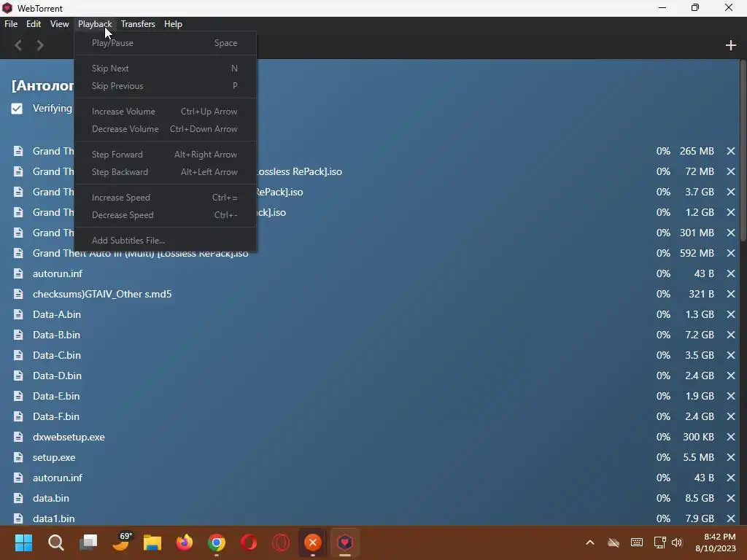Remove setup.exe from the torrent
The height and width of the screenshot is (560, 747).
coord(731,458)
